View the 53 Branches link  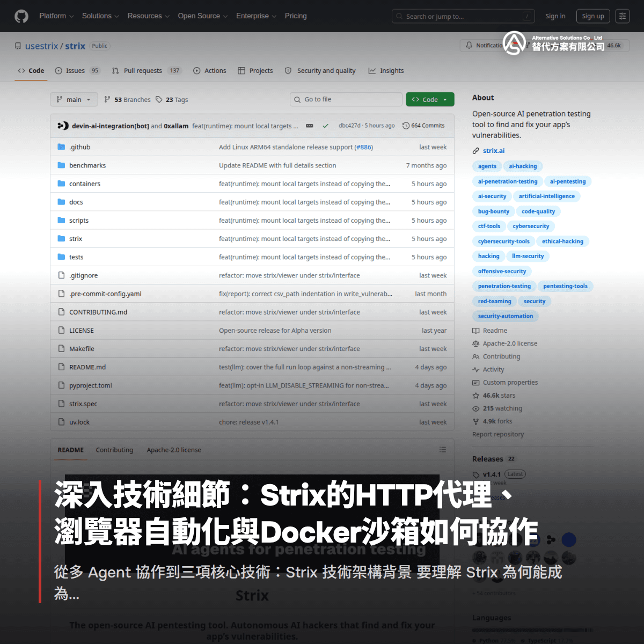click(x=127, y=100)
